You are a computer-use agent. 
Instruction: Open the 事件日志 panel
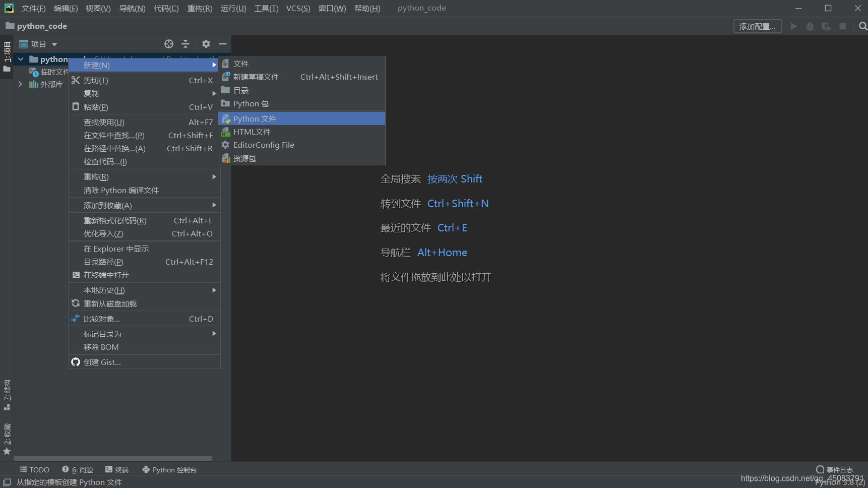(834, 469)
